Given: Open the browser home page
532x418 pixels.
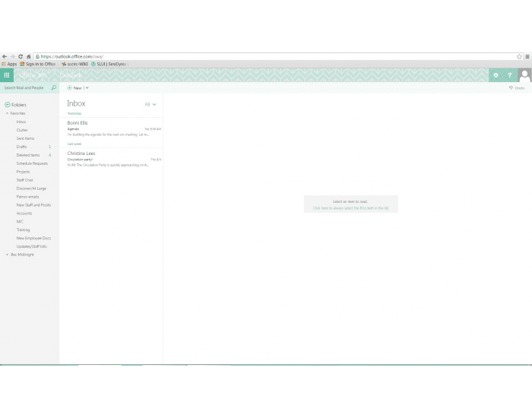Looking at the screenshot, I should tap(29, 57).
